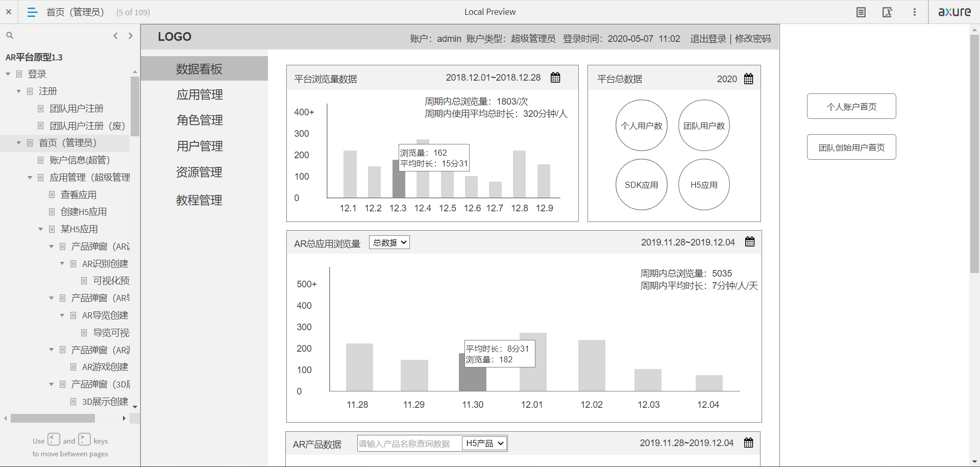This screenshot has width=980, height=467.
Task: Collapse the AR导览创建 tree node
Action: [62, 315]
